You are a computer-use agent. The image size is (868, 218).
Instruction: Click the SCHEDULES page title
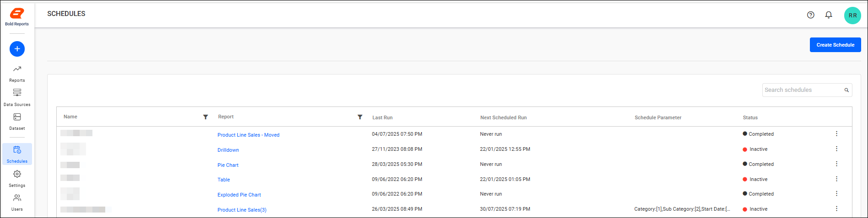(66, 14)
